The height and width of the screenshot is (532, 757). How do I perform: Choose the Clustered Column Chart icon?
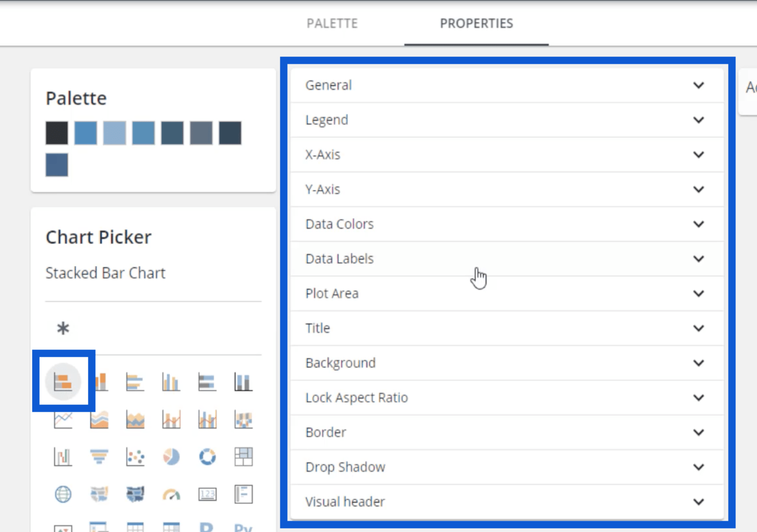point(171,381)
